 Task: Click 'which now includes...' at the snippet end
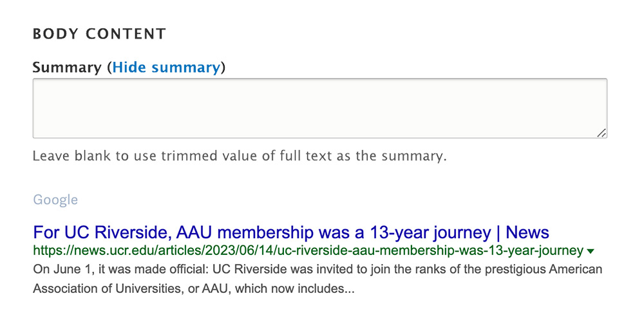click(294, 288)
